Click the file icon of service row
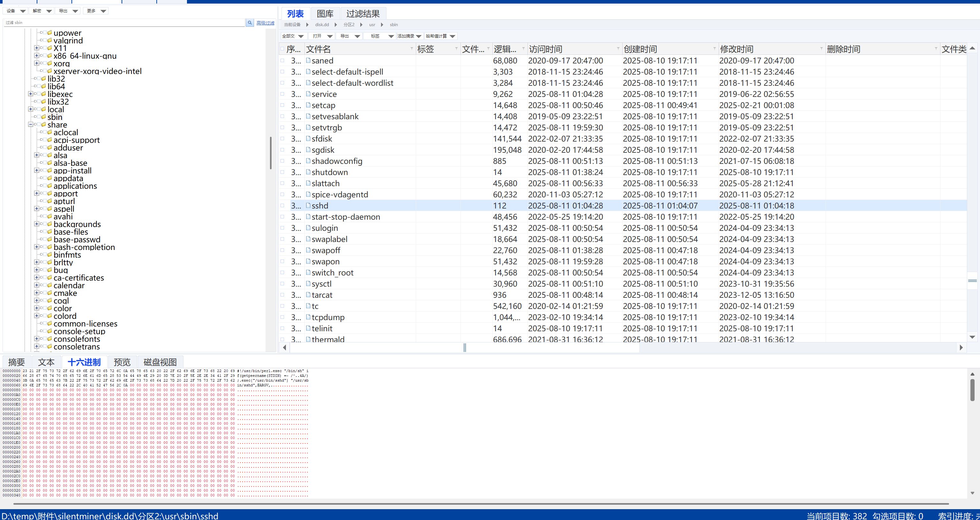This screenshot has width=980, height=520. coord(308,94)
